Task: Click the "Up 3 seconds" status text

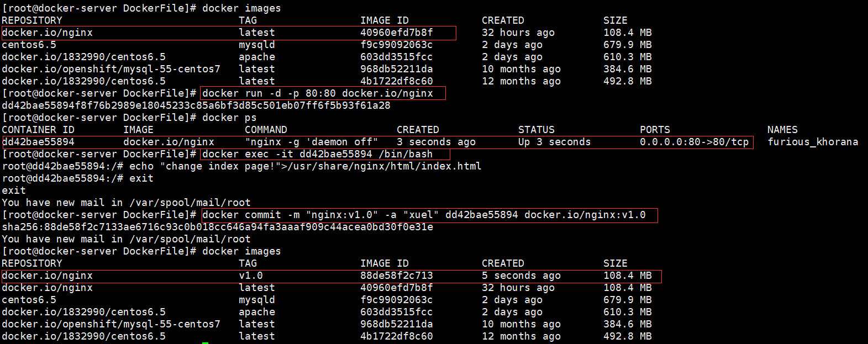Action: point(554,142)
